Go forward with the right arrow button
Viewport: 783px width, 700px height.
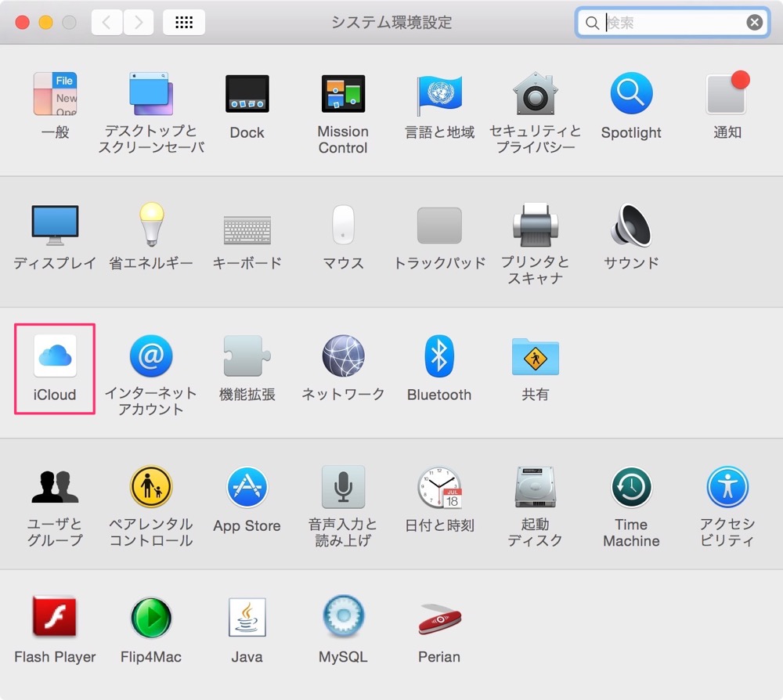tap(139, 22)
